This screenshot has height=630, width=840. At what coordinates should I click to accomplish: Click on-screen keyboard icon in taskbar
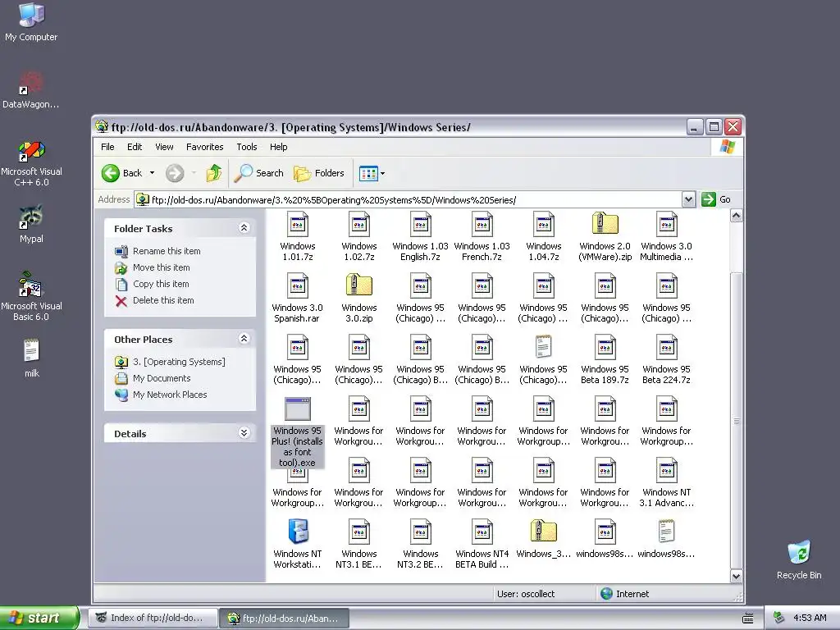point(748,619)
